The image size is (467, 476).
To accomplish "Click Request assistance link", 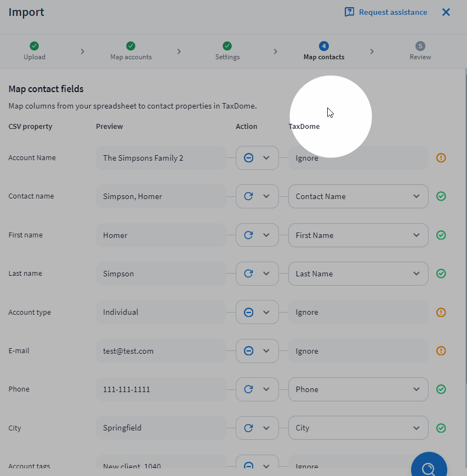I will [x=385, y=12].
